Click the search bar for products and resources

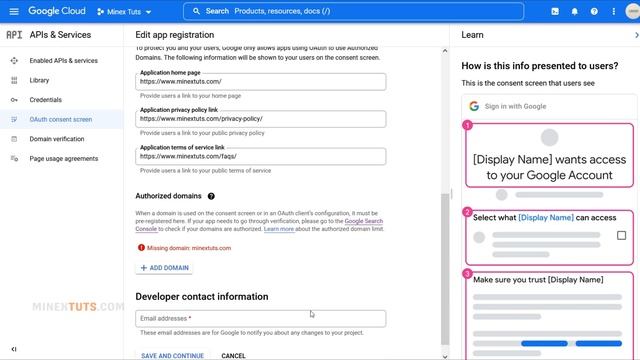pos(353,11)
